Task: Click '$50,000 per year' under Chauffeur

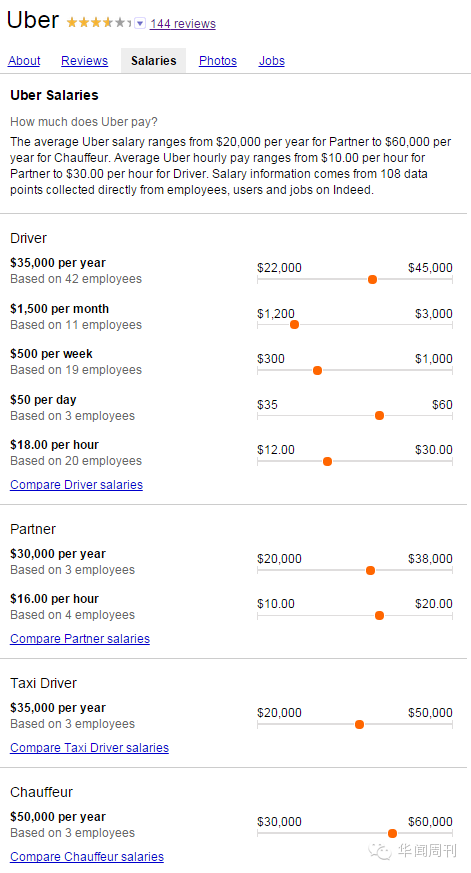Action: (x=58, y=817)
